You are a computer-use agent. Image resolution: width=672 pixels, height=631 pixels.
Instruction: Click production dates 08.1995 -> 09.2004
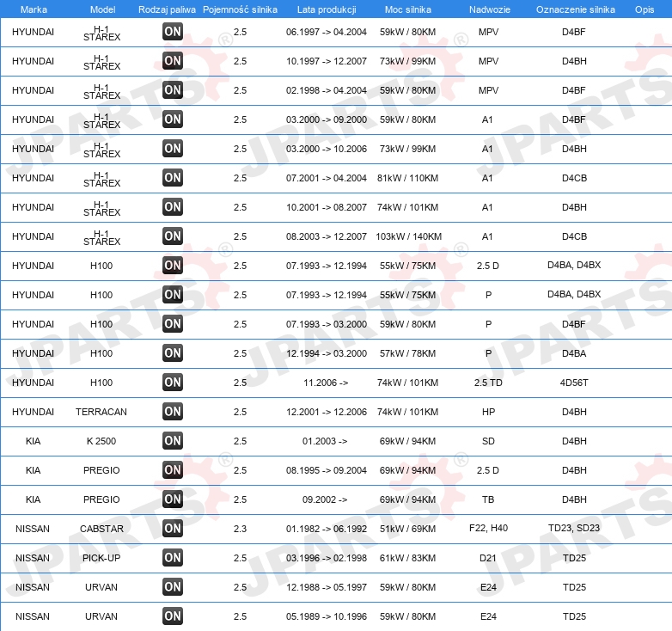(x=327, y=470)
